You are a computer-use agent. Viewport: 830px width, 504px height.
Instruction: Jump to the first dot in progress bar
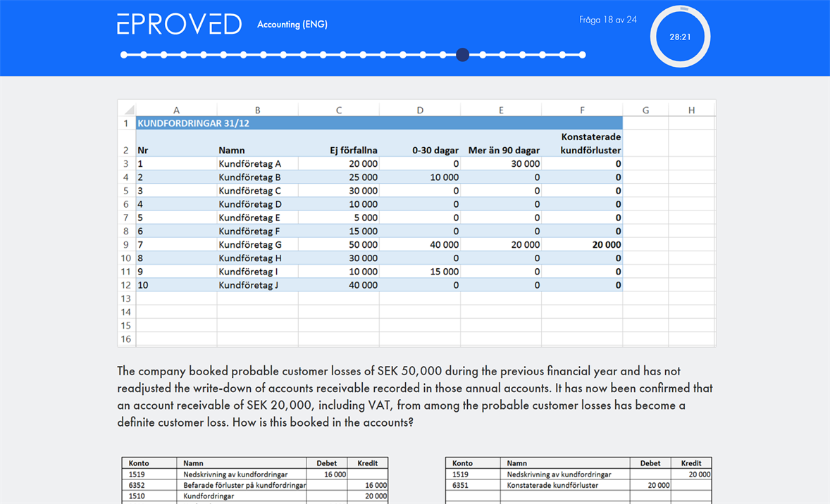[x=124, y=55]
